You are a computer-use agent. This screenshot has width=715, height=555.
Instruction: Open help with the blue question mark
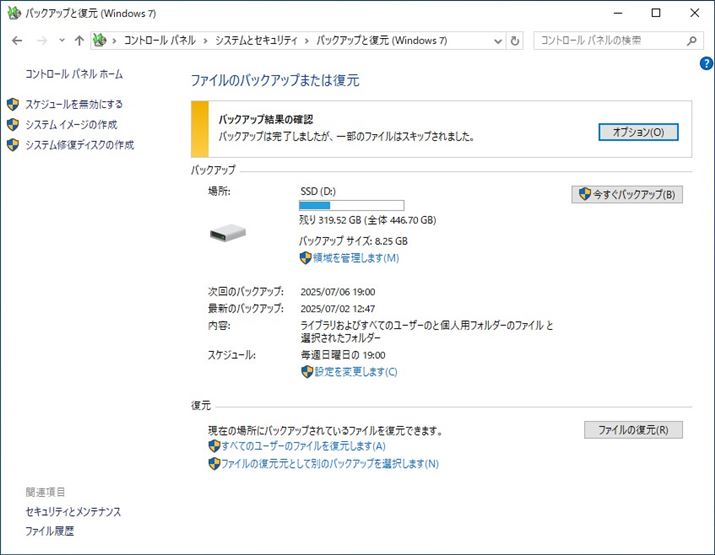pos(706,63)
